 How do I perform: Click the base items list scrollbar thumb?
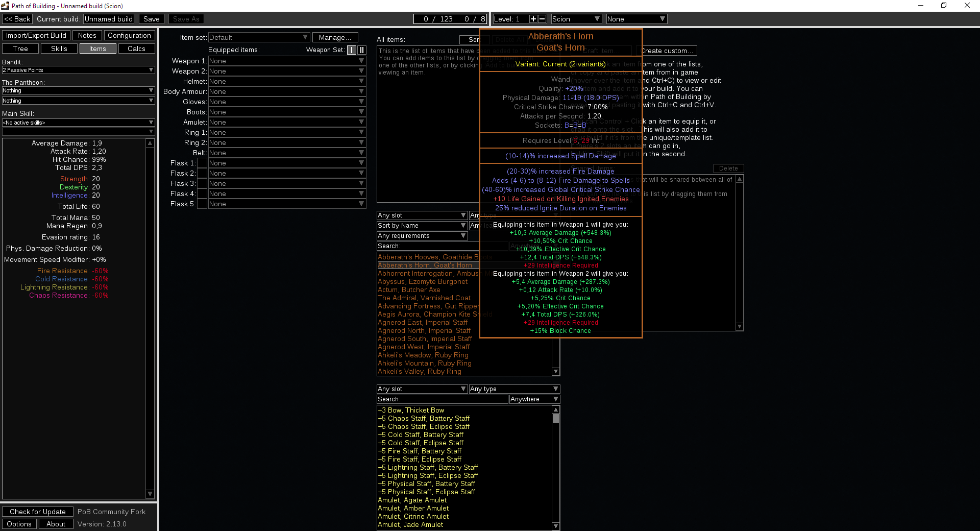pyautogui.click(x=556, y=419)
